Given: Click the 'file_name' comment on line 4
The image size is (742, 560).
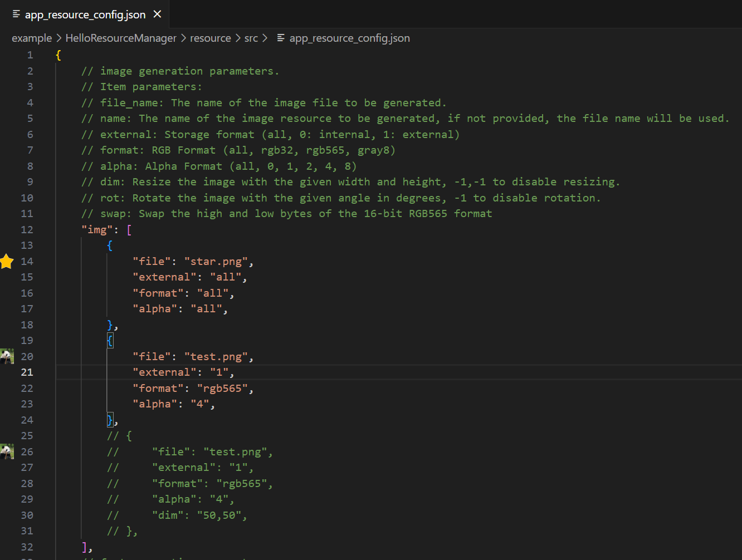Looking at the screenshot, I should point(264,103).
